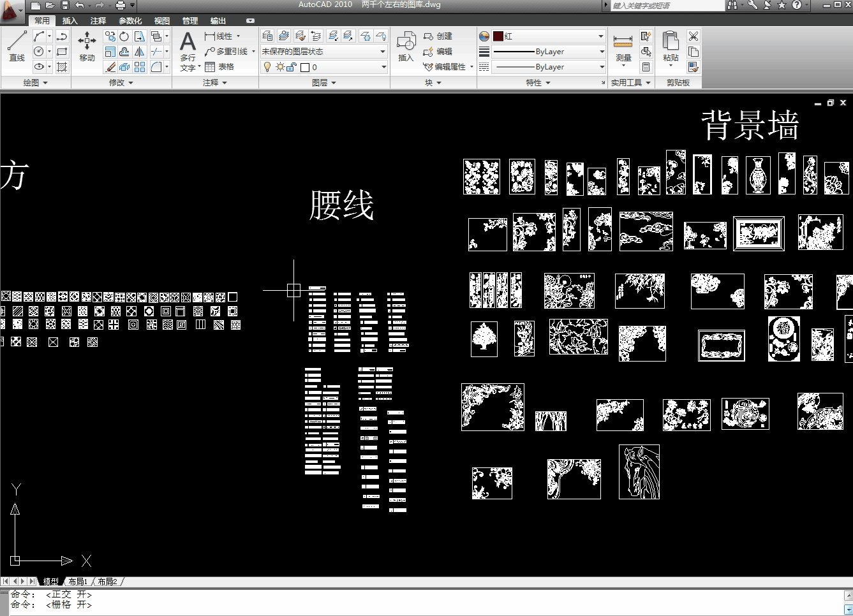Toggle layer on/off lightbulb icon
853x616 pixels.
[267, 67]
